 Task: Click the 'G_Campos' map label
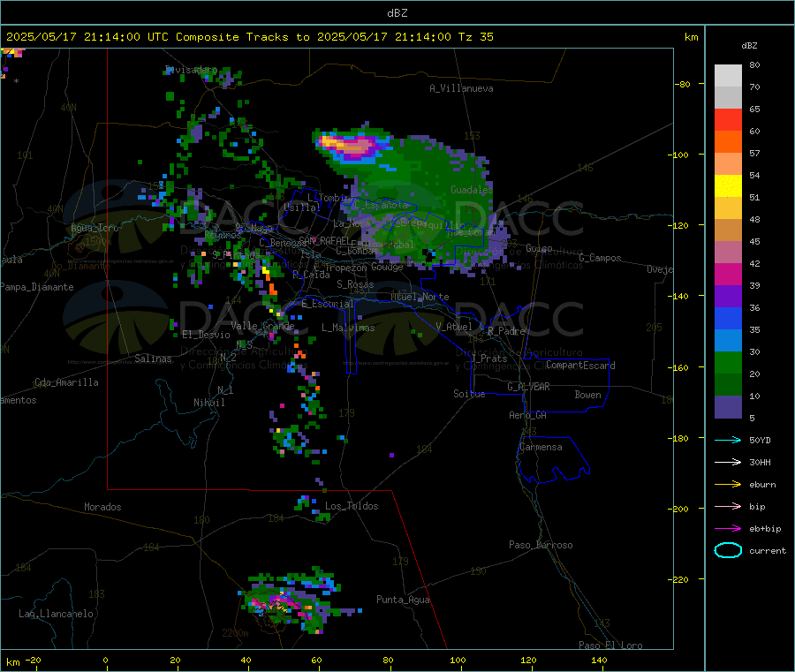[x=601, y=258]
